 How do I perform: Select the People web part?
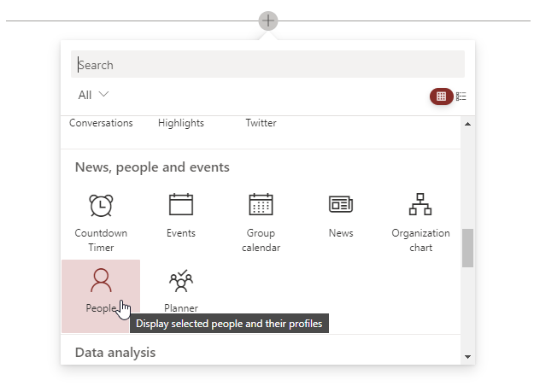coord(101,292)
